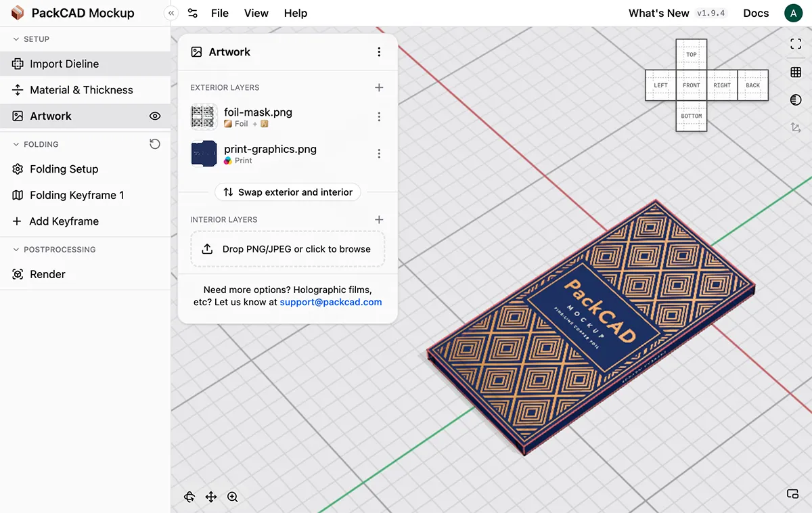The height and width of the screenshot is (513, 812).
Task: Click the Render focus-frame icon
Action: click(18, 274)
